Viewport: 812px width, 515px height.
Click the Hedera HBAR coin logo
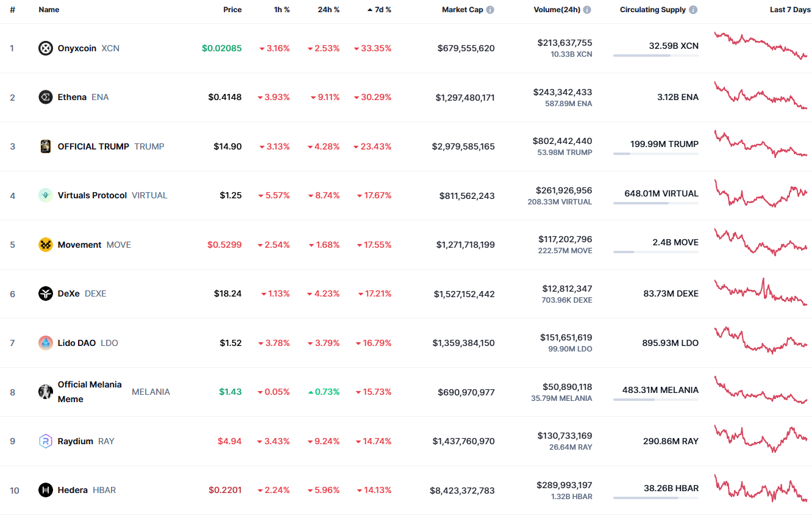(46, 490)
